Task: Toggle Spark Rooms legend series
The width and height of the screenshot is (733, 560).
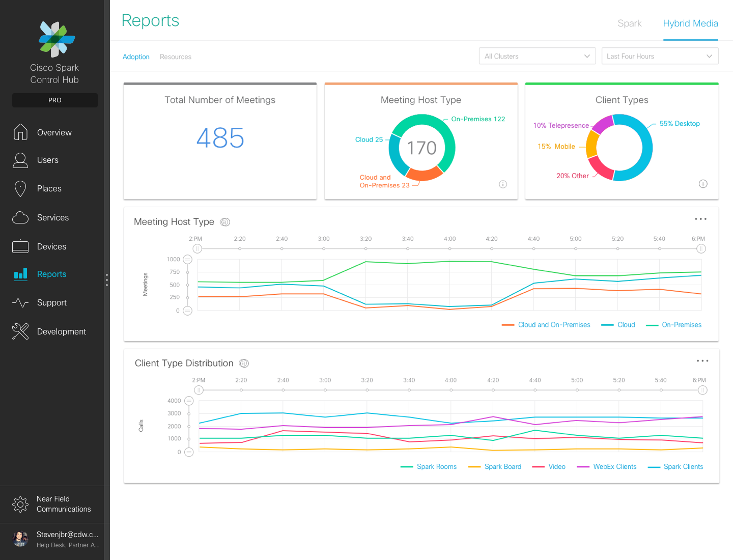Action: pos(429,467)
